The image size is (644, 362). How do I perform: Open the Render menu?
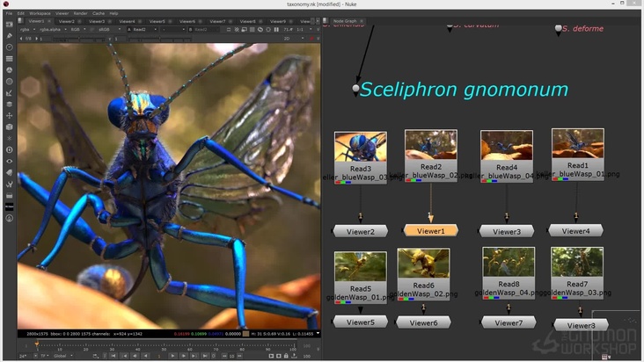click(81, 13)
